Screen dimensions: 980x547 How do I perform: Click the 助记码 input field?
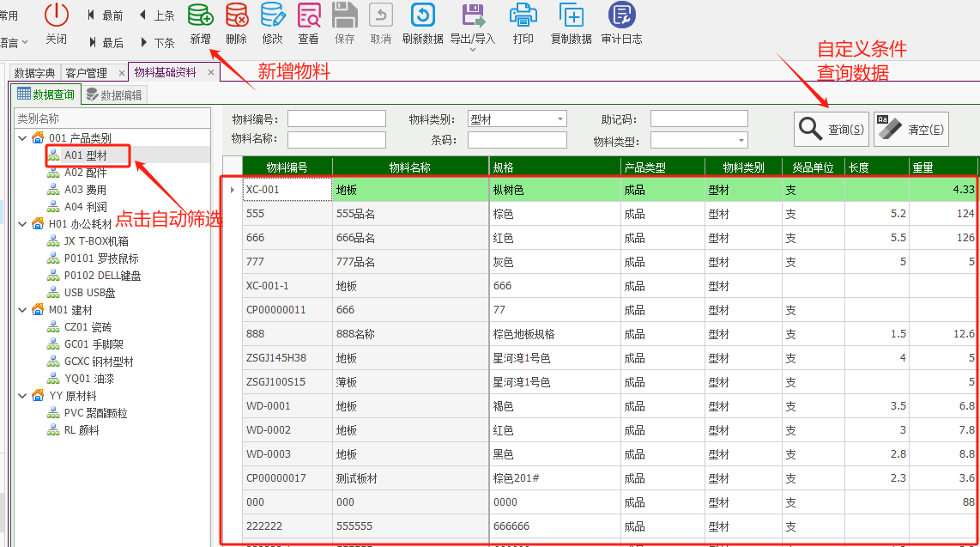[699, 119]
